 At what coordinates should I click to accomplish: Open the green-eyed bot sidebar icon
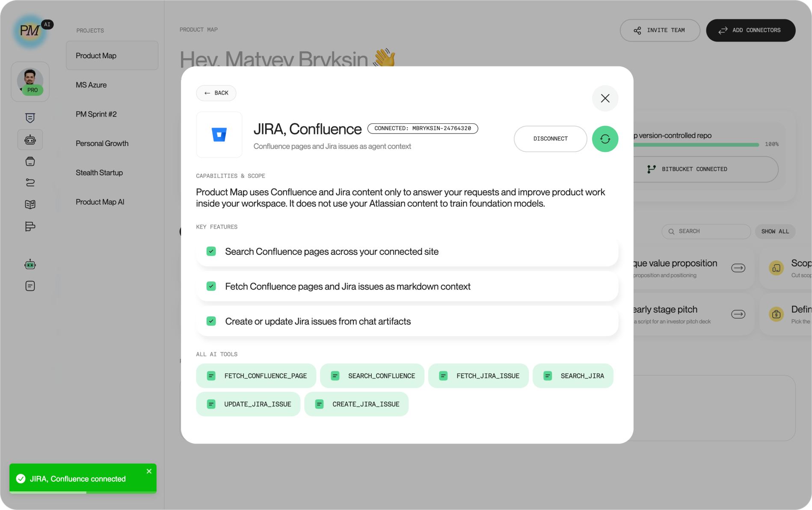(x=30, y=264)
